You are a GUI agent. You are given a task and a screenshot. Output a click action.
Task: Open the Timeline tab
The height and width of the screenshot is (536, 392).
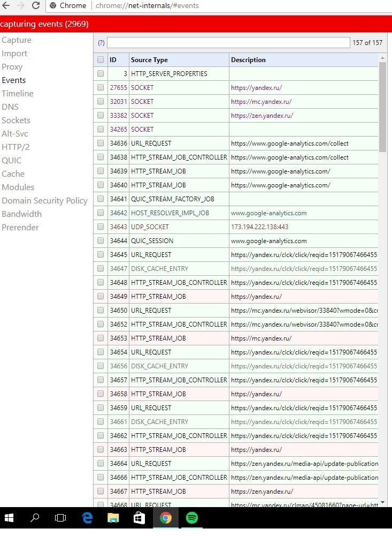(x=18, y=93)
